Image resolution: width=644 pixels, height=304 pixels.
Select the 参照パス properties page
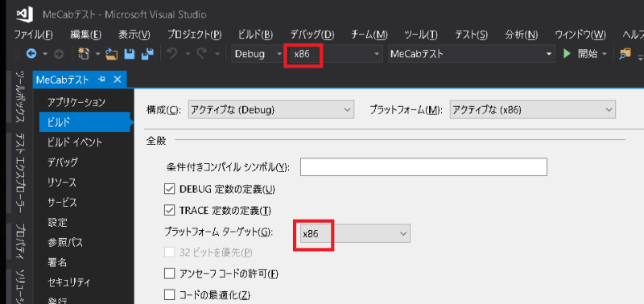65,242
